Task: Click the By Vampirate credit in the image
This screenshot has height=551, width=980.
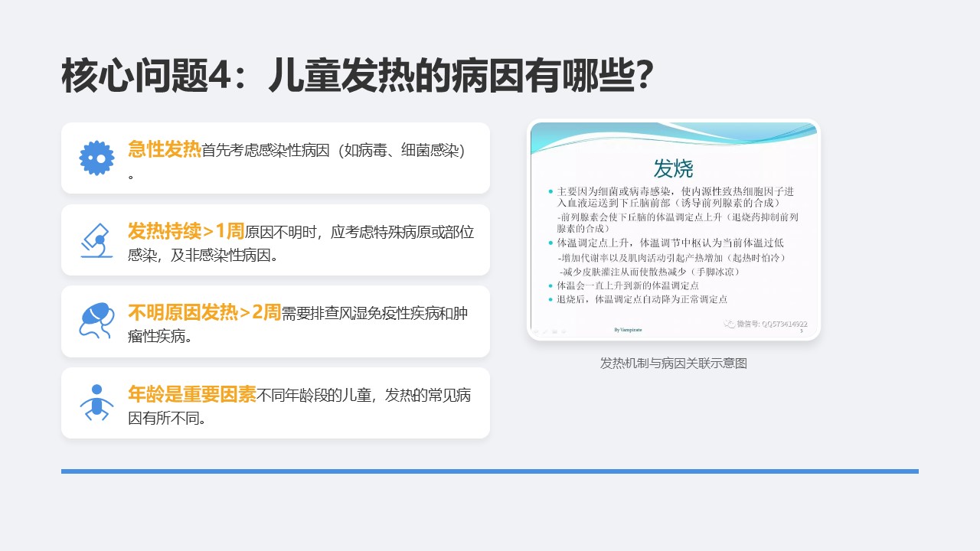Action: [628, 330]
